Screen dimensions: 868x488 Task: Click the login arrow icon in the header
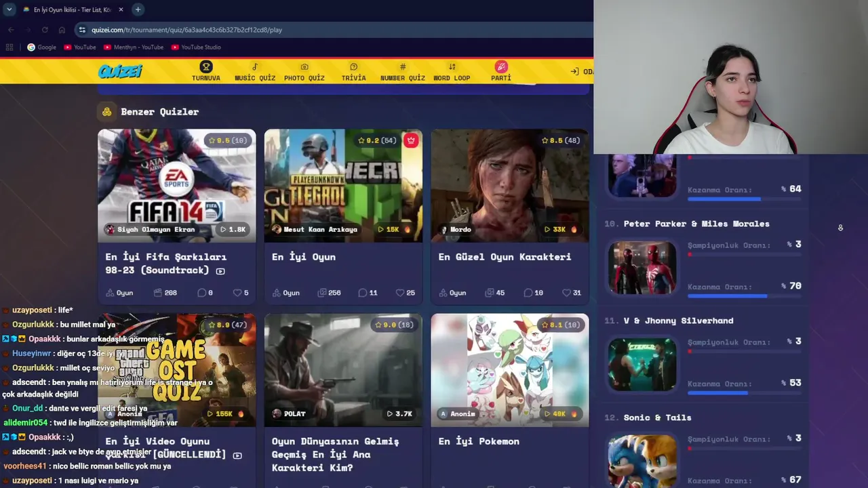click(x=574, y=71)
